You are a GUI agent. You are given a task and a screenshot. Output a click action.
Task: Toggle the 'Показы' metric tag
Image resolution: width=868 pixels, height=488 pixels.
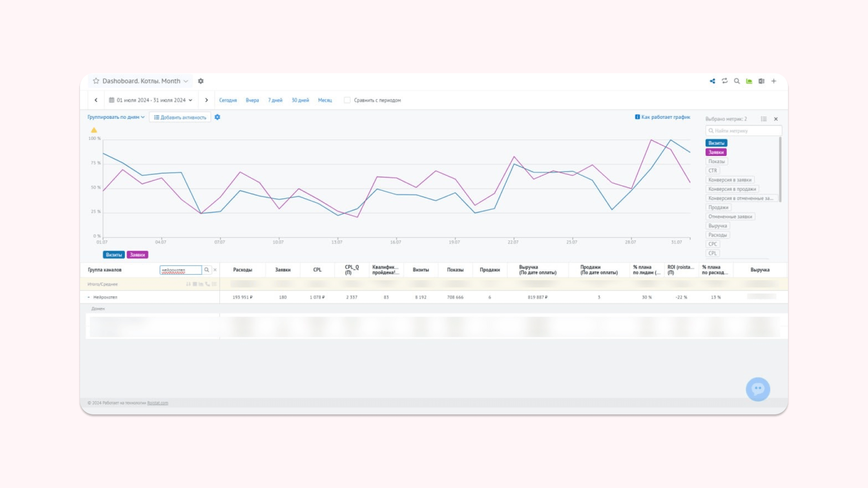point(716,161)
